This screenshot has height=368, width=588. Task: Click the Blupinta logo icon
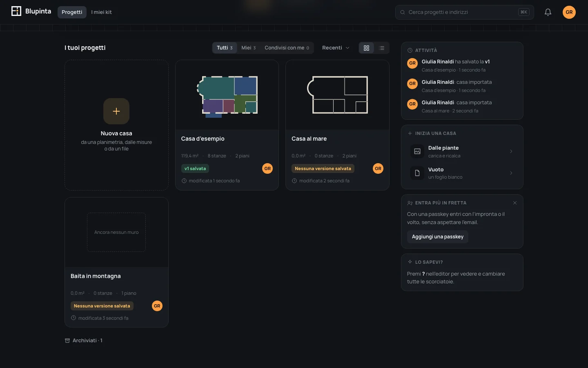[x=16, y=11]
